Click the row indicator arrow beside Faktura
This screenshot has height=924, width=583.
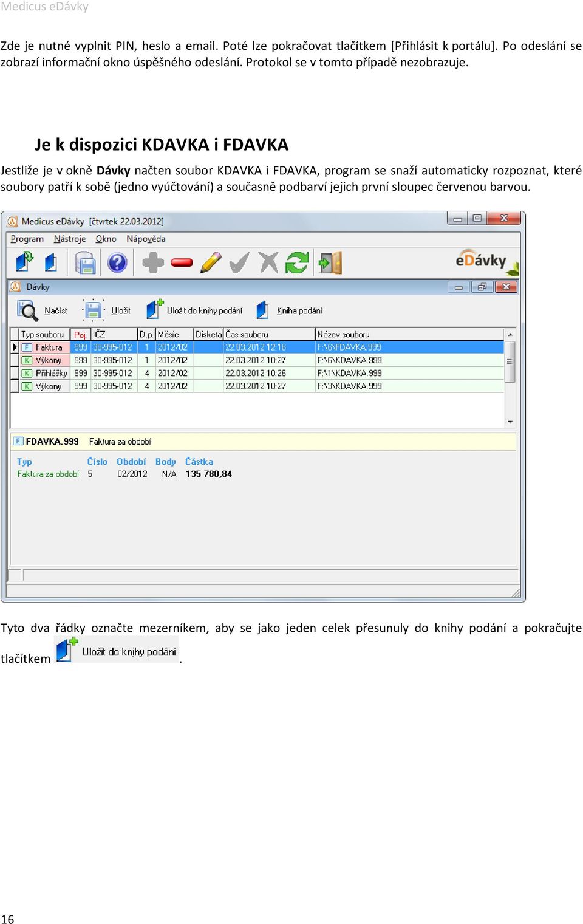click(15, 347)
